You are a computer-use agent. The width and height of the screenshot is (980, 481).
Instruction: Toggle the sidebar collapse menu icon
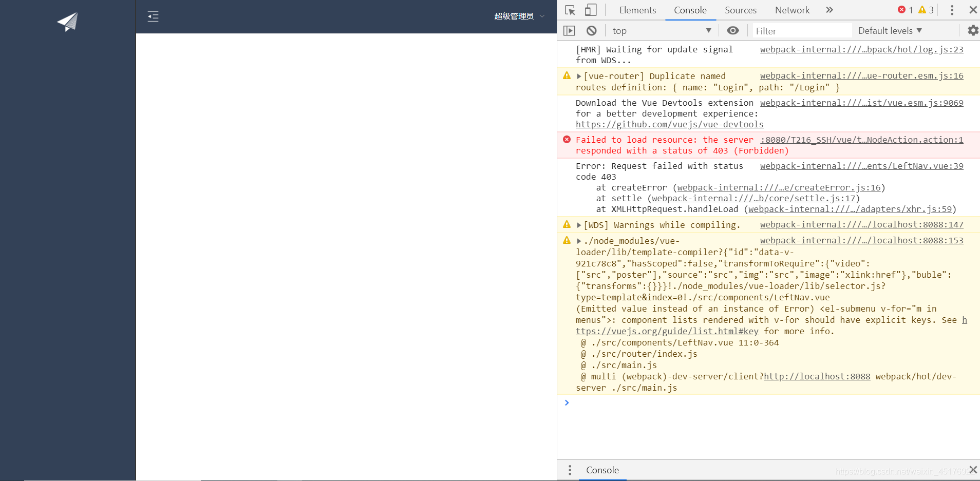[153, 16]
